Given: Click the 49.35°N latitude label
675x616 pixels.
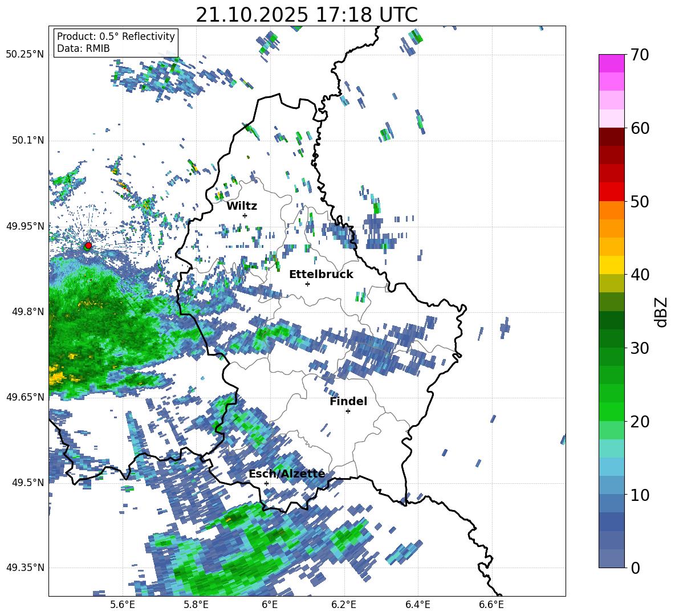Looking at the screenshot, I should point(25,568).
